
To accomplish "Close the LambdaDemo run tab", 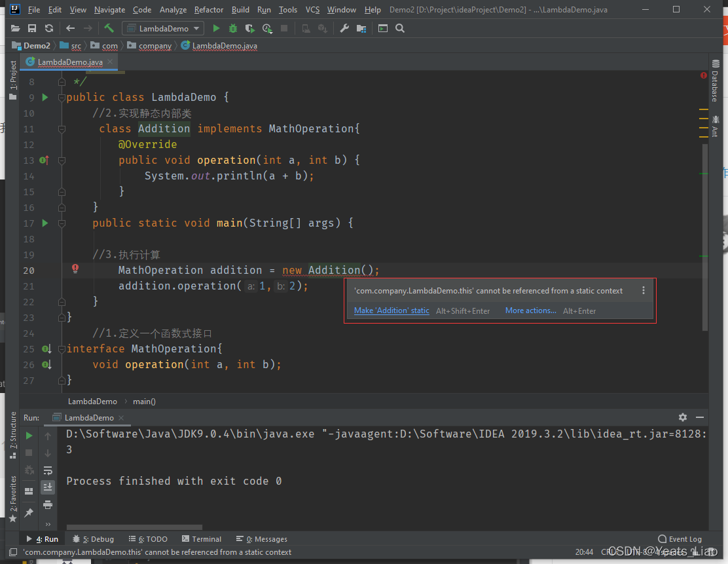I will pos(121,418).
